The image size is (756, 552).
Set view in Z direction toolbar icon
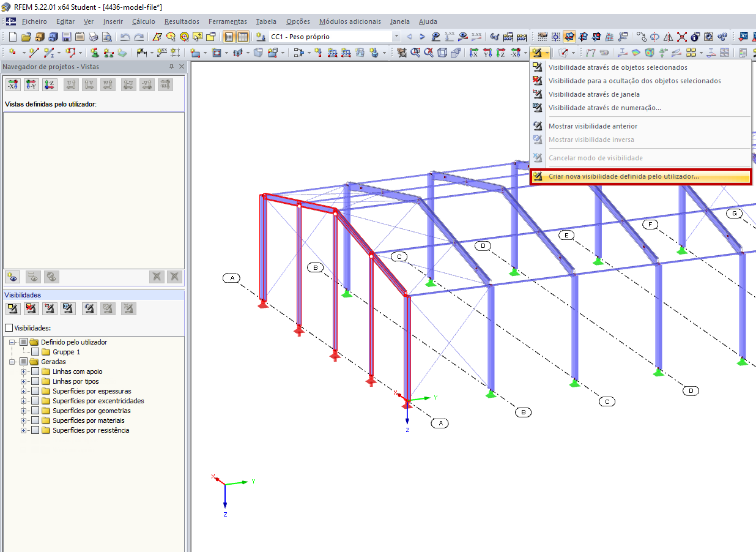pyautogui.click(x=500, y=53)
